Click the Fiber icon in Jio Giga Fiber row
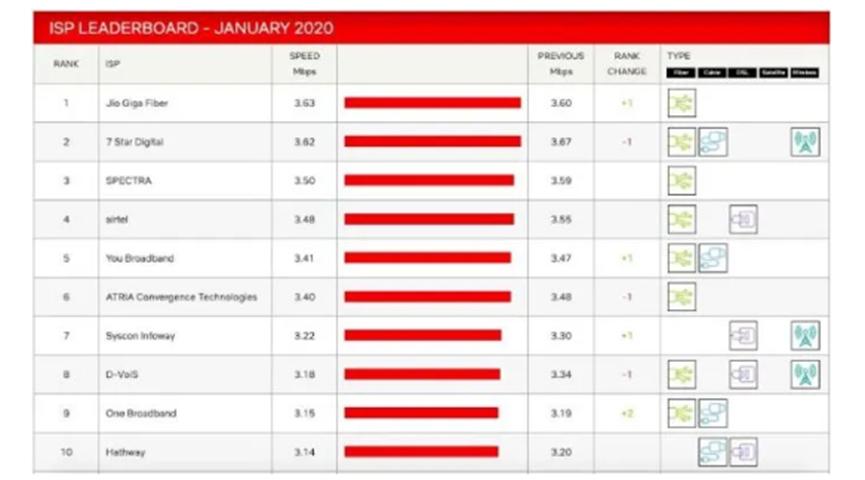 tap(681, 103)
